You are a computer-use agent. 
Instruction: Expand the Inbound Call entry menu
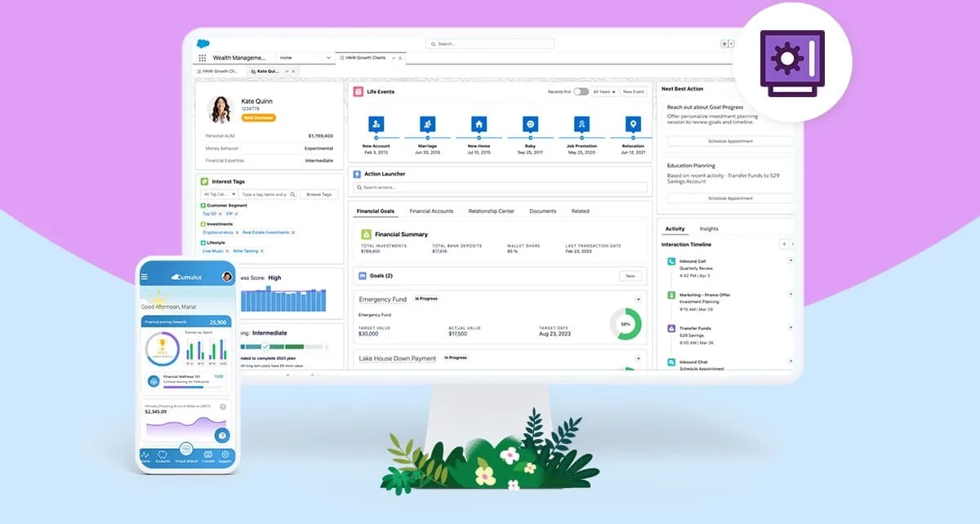[791, 260]
